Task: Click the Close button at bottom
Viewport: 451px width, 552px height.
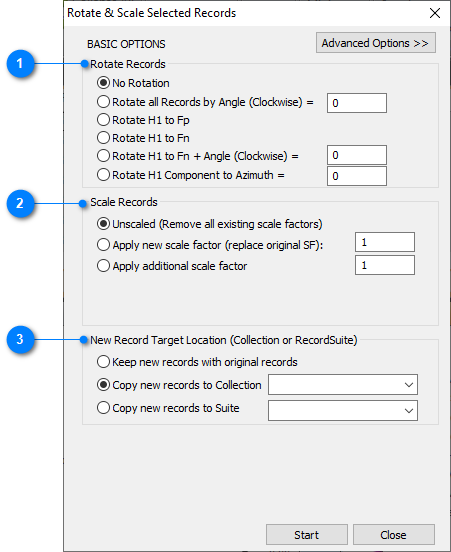Action: pyautogui.click(x=394, y=535)
